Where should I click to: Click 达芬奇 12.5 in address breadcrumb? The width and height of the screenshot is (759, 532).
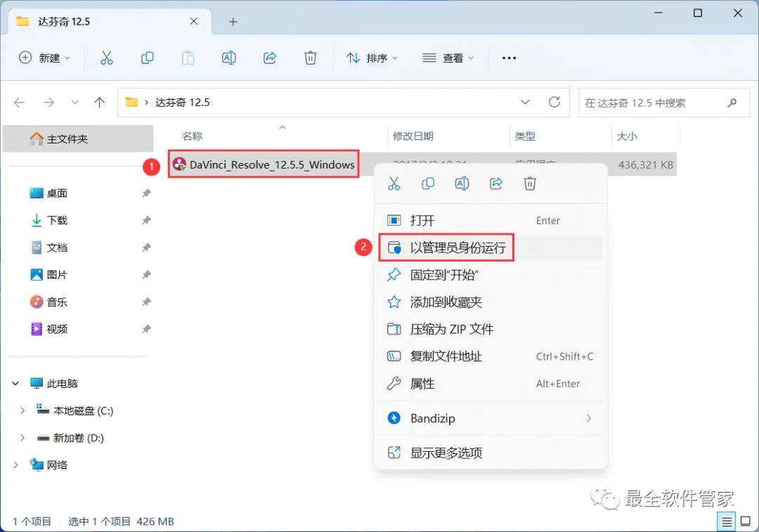(x=183, y=102)
